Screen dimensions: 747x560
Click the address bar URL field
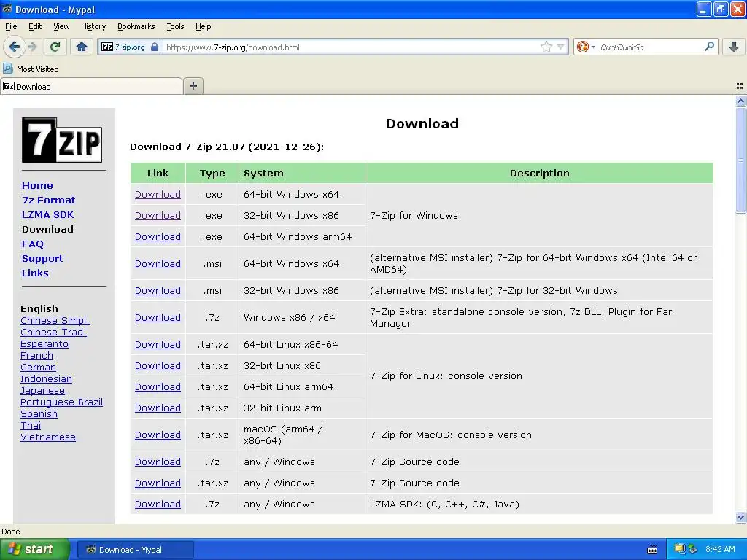[x=352, y=47]
